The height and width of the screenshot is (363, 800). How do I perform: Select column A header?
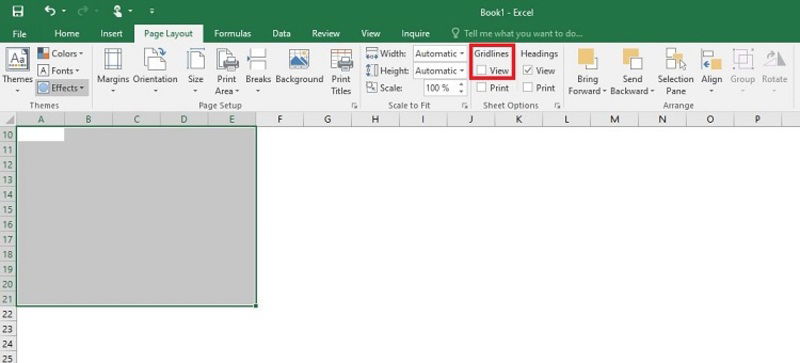click(40, 119)
